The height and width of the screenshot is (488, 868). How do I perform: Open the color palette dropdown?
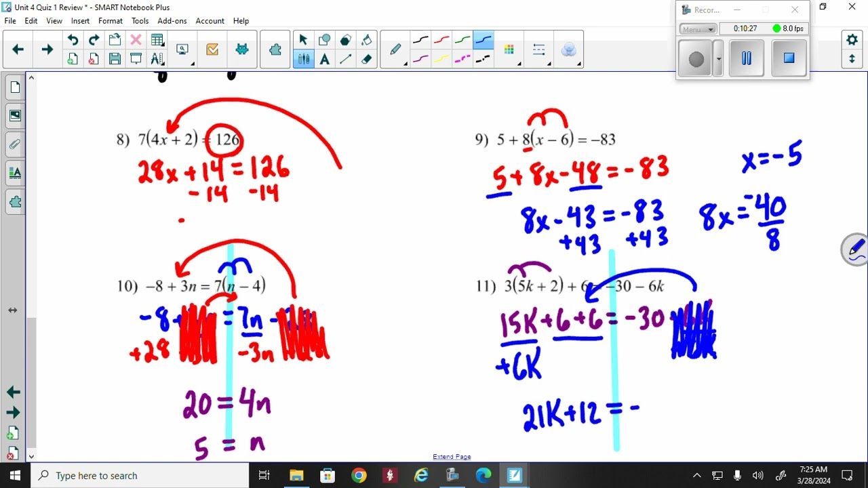point(509,49)
